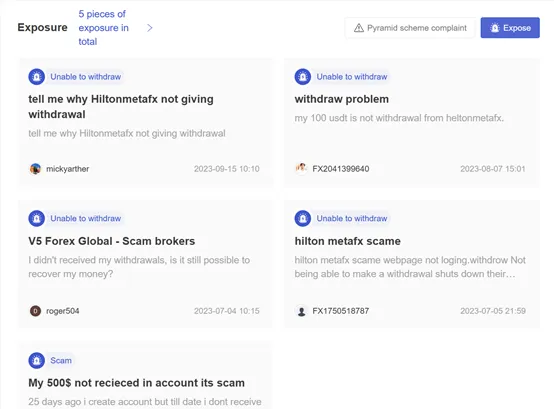
Task: Click mickyarther's profile avatar
Action: pyautogui.click(x=35, y=169)
